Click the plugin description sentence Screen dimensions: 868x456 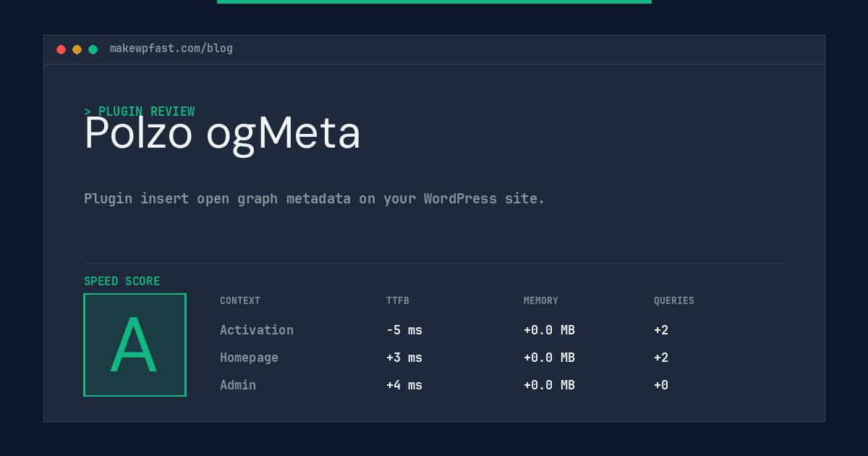(315, 198)
